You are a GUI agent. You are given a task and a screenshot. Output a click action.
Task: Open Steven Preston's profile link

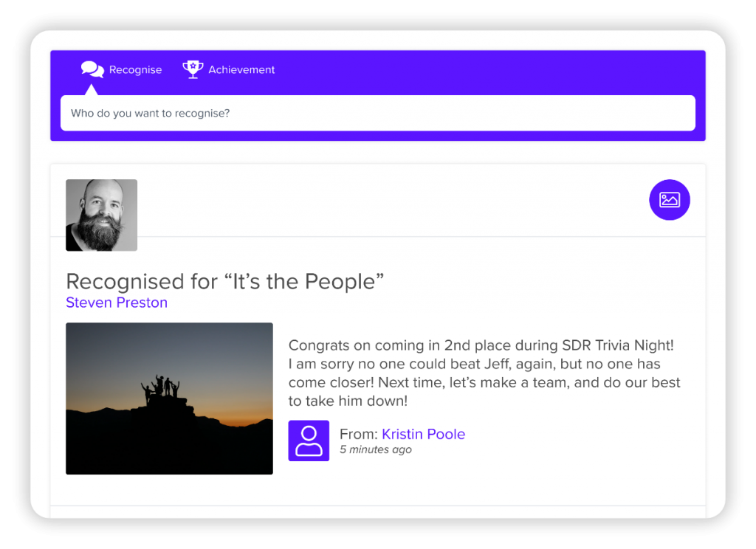pyautogui.click(x=117, y=303)
